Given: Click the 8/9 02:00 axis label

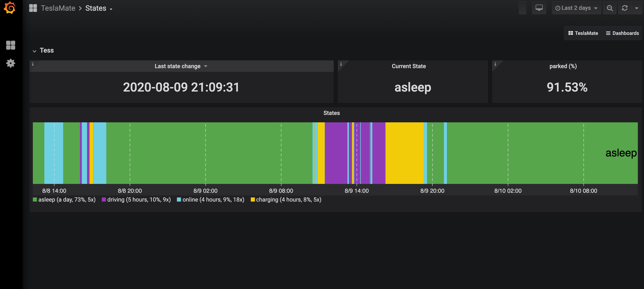Looking at the screenshot, I should (205, 191).
